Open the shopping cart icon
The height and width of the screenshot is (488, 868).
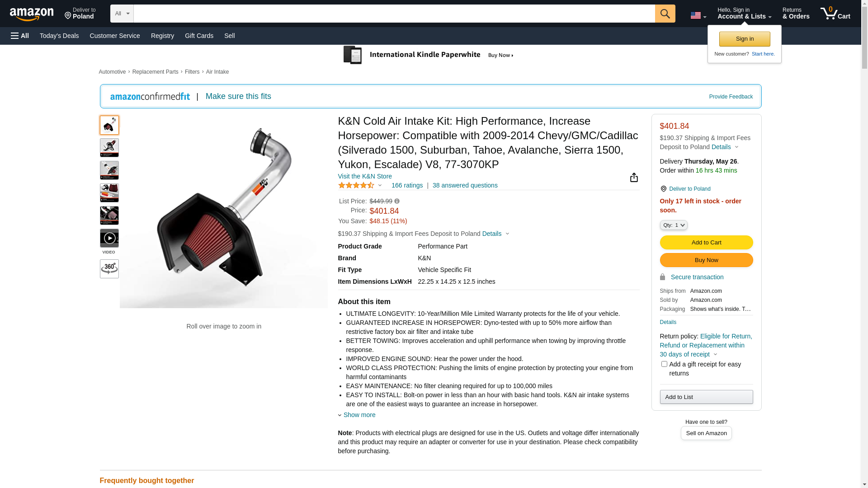click(835, 14)
